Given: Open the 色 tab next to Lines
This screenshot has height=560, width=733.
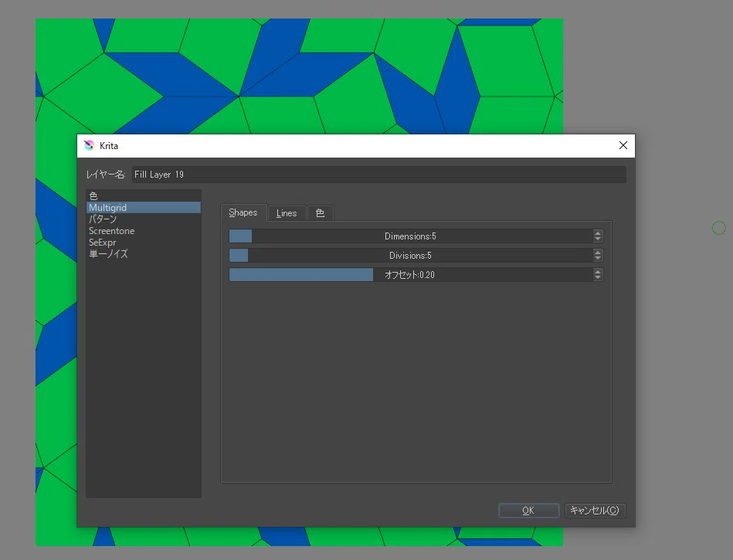Looking at the screenshot, I should (x=321, y=213).
